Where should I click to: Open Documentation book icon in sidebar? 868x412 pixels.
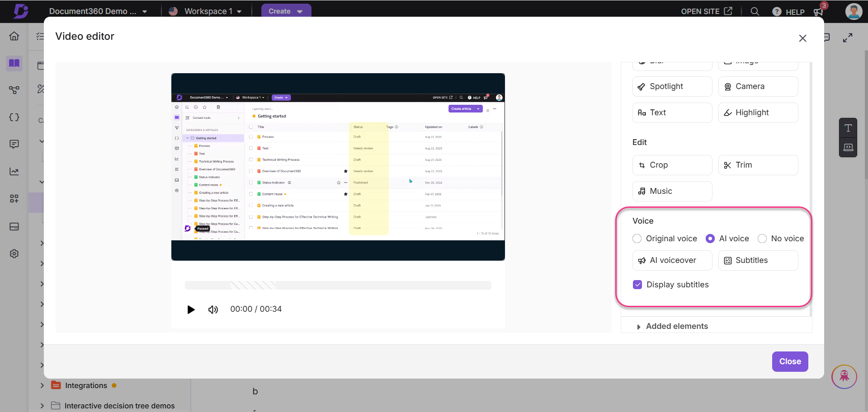[x=14, y=63]
